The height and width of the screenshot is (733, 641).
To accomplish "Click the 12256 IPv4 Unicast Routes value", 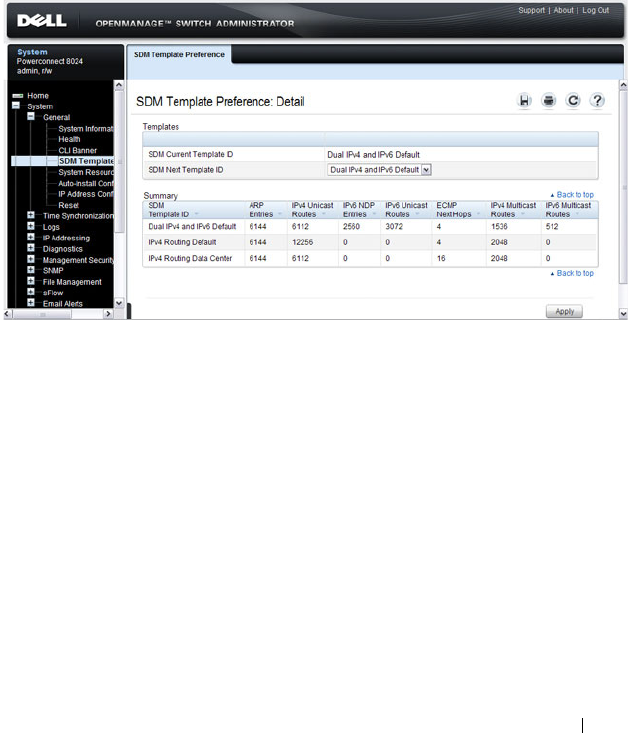I will tap(302, 242).
